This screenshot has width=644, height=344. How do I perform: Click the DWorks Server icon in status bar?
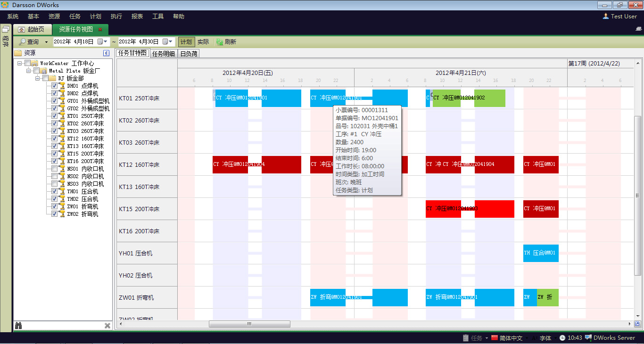(587, 337)
